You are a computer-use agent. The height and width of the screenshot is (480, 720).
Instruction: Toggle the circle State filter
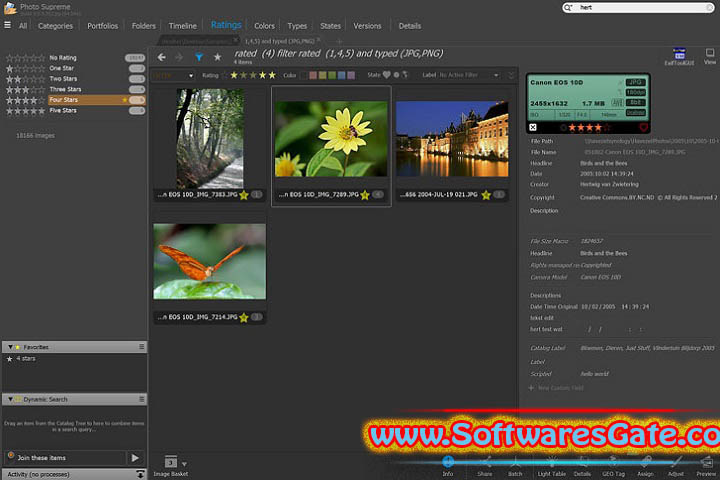[396, 75]
